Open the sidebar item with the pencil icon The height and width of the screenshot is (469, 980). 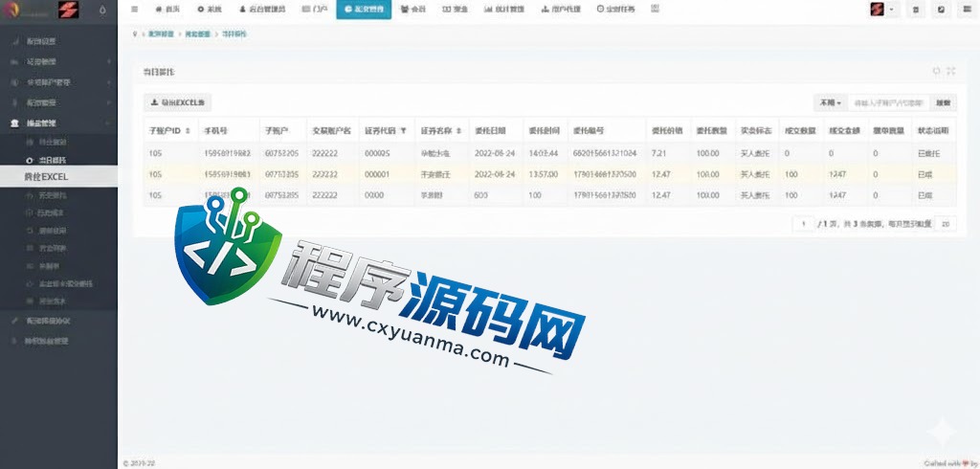pyautogui.click(x=58, y=321)
